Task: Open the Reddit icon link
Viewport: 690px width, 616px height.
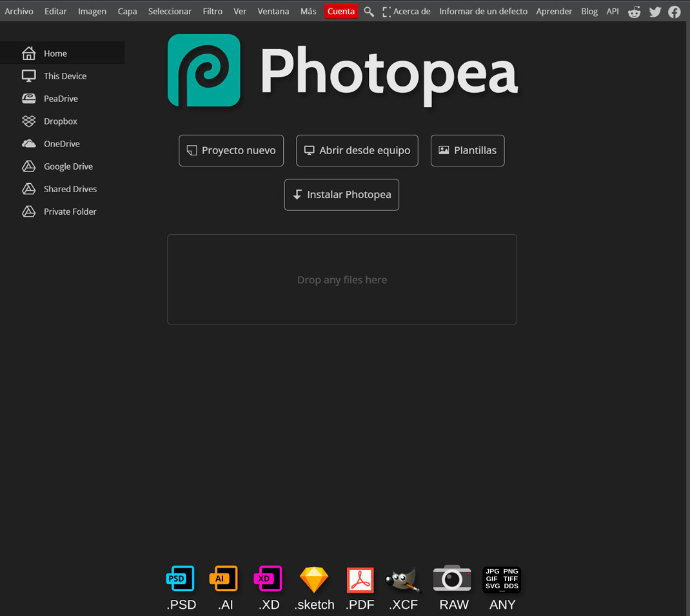Action: coord(634,12)
